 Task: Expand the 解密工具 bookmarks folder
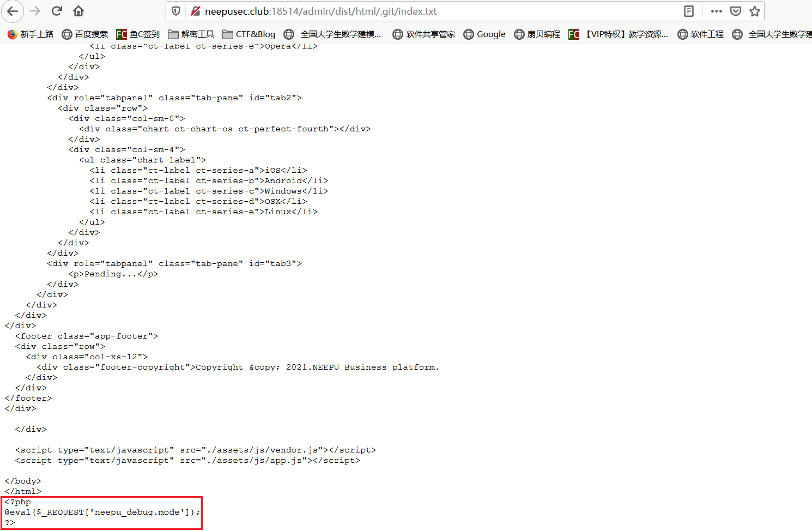[191, 34]
